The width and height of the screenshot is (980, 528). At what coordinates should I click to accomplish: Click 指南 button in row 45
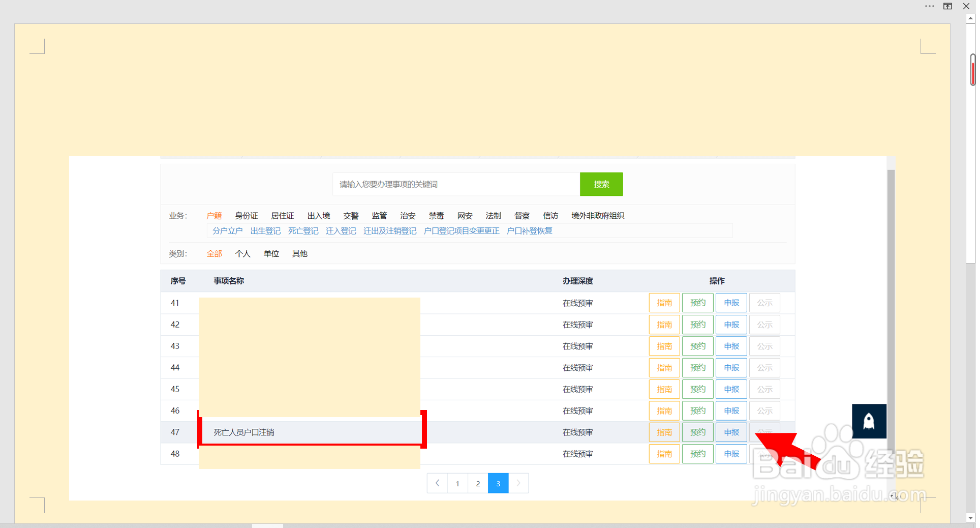click(x=664, y=389)
